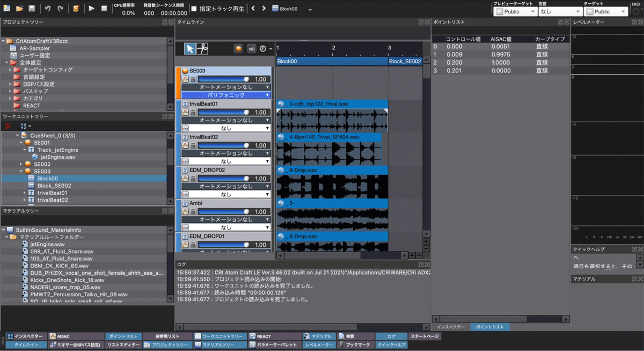The width and height of the screenshot is (644, 351).
Task: Click the arrow-to-bar follow icon in timeline
Action: coord(251,48)
